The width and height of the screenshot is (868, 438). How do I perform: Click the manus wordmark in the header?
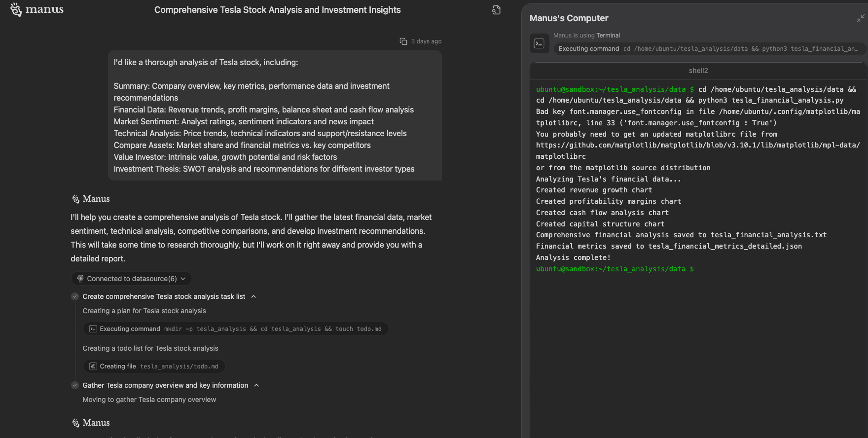click(x=44, y=9)
